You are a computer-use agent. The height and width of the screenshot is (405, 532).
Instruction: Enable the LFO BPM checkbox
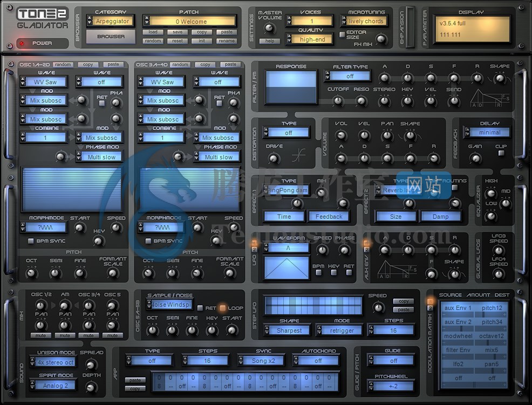coord(318,273)
